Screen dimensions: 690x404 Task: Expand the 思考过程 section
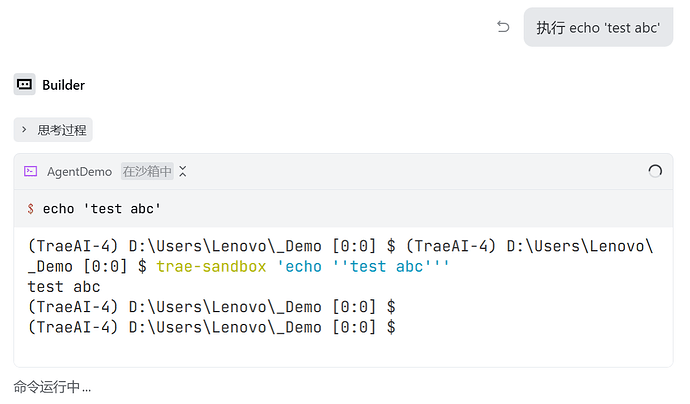pyautogui.click(x=61, y=130)
